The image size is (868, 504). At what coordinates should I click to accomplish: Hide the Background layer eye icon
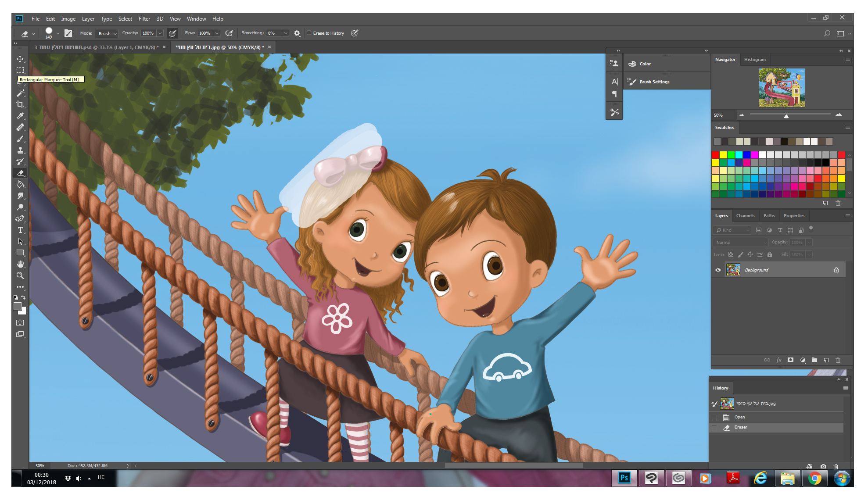click(x=718, y=270)
